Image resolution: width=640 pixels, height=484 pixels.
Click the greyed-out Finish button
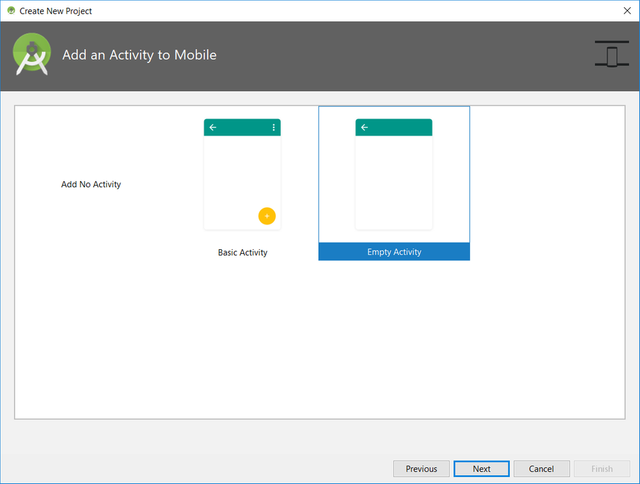coord(602,469)
